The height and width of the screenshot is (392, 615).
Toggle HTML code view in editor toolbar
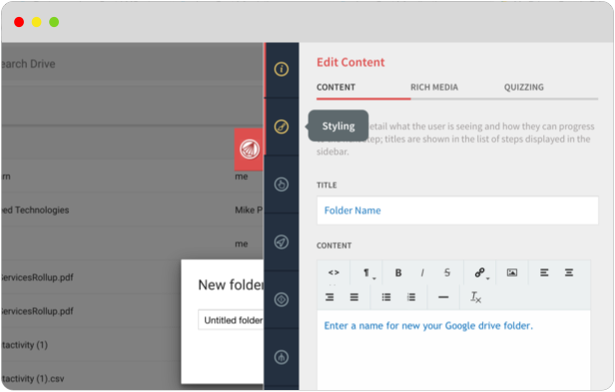click(x=333, y=272)
